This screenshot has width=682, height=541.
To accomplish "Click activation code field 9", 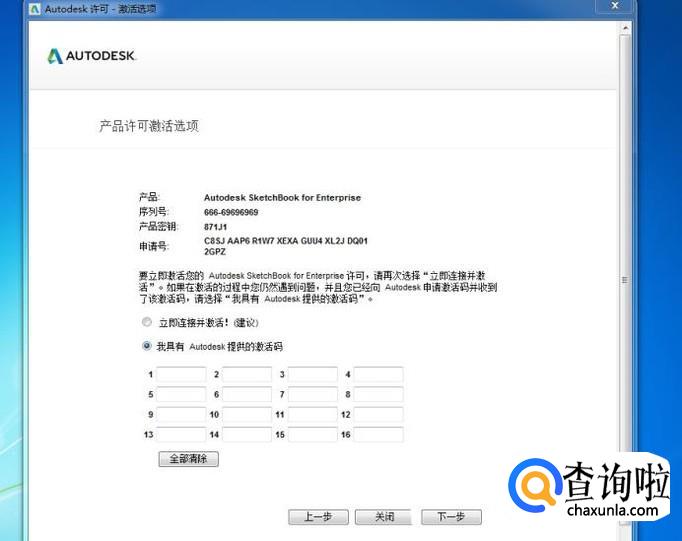I will tap(181, 414).
